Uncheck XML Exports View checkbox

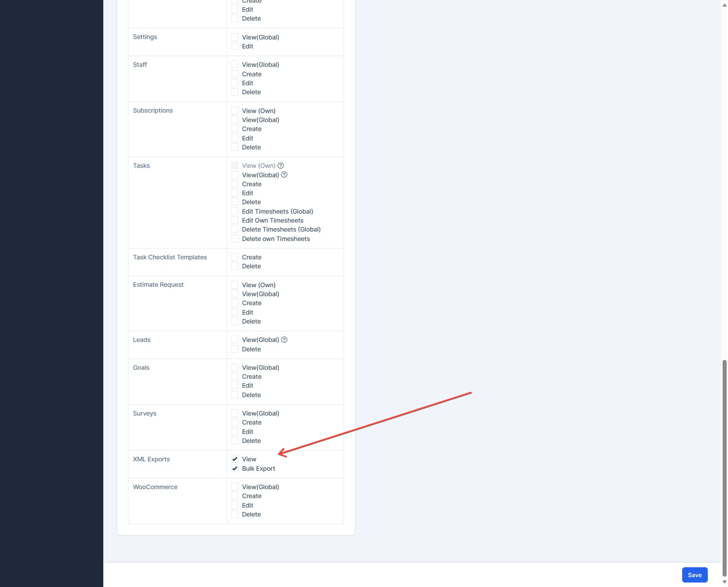pos(234,459)
